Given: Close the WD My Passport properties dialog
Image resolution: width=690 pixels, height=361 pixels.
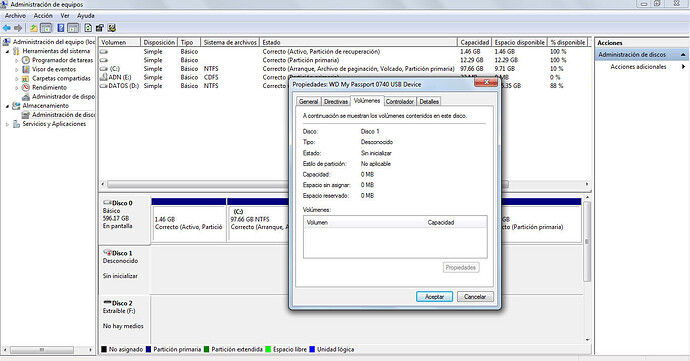Looking at the screenshot, I should 486,82.
